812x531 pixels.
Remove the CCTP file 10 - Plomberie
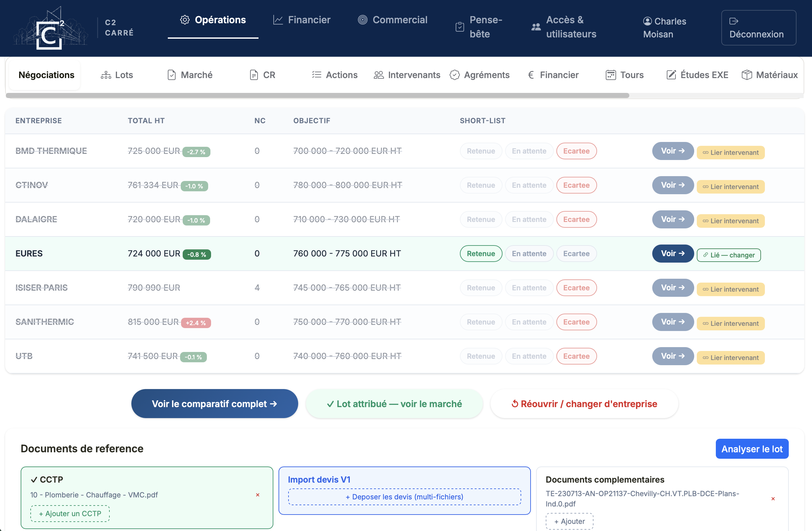pos(258,495)
